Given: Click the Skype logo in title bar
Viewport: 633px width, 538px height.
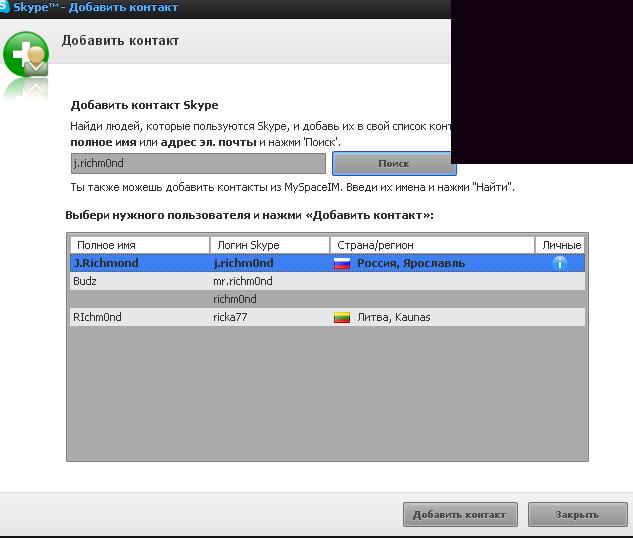Looking at the screenshot, I should [x=4, y=7].
